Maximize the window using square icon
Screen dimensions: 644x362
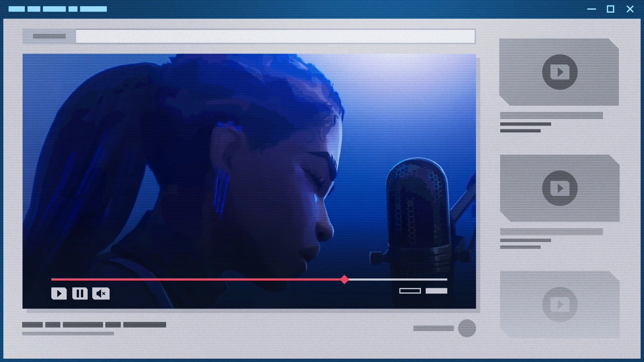click(x=610, y=9)
